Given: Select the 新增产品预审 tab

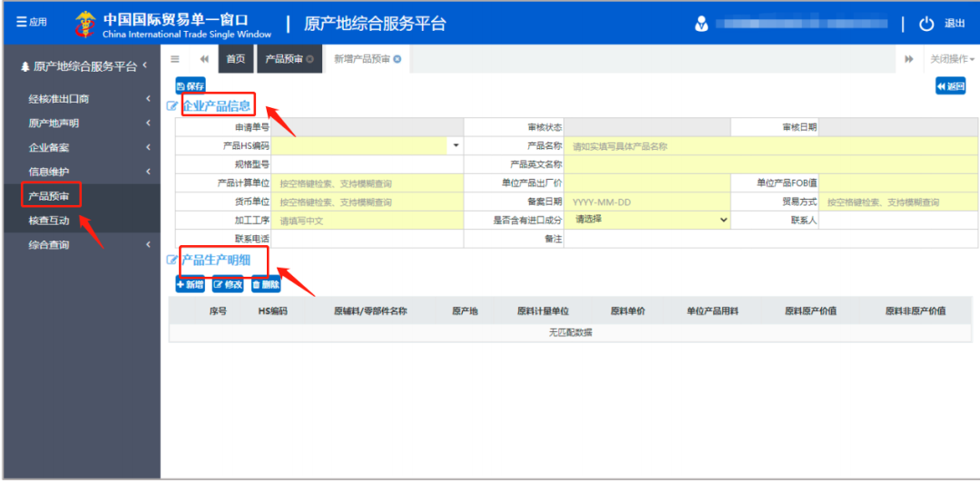Looking at the screenshot, I should 362,59.
